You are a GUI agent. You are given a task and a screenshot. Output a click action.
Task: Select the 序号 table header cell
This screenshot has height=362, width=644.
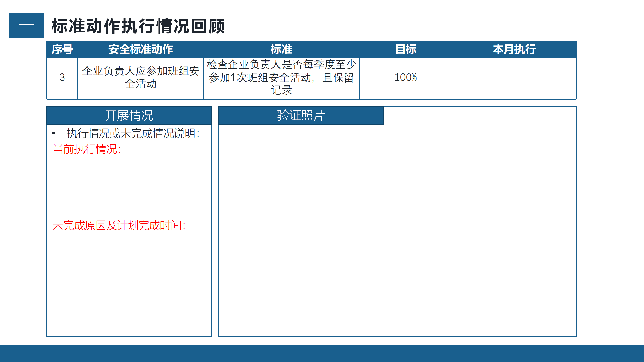coord(62,49)
